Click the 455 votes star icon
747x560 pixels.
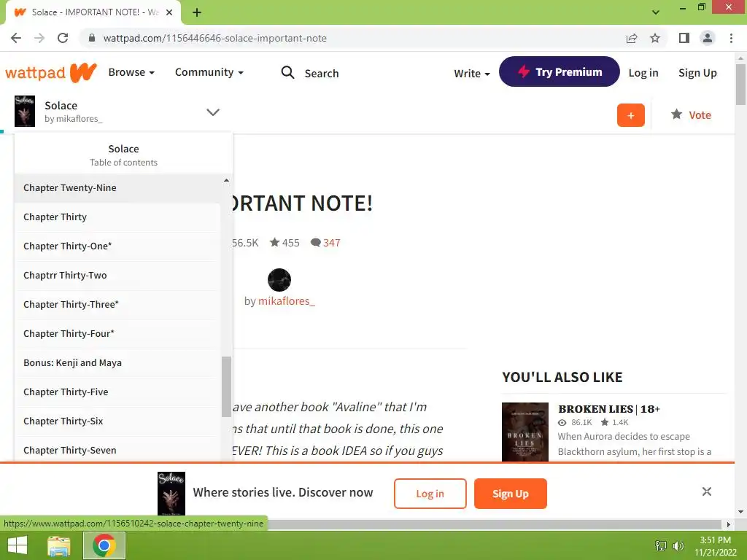click(274, 242)
